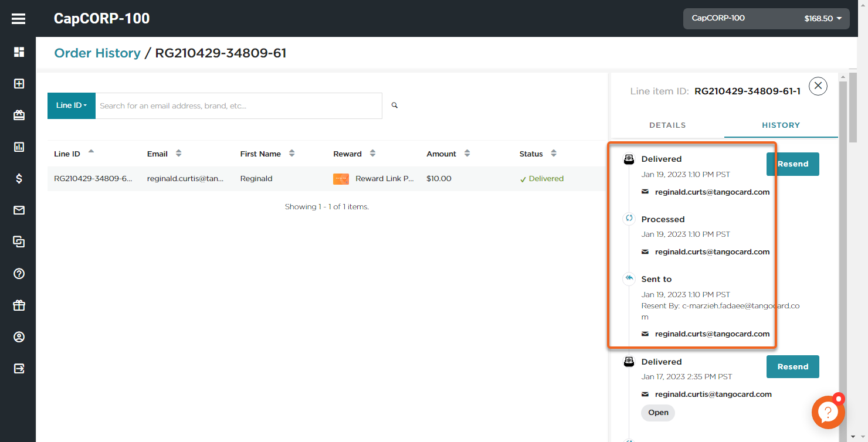Select the History tab
The width and height of the screenshot is (868, 442).
781,125
